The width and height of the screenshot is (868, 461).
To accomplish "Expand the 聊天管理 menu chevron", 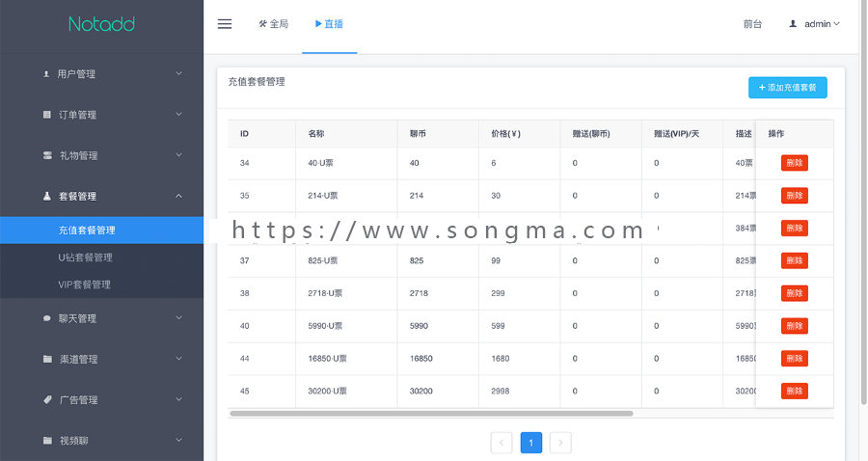I will 178,317.
